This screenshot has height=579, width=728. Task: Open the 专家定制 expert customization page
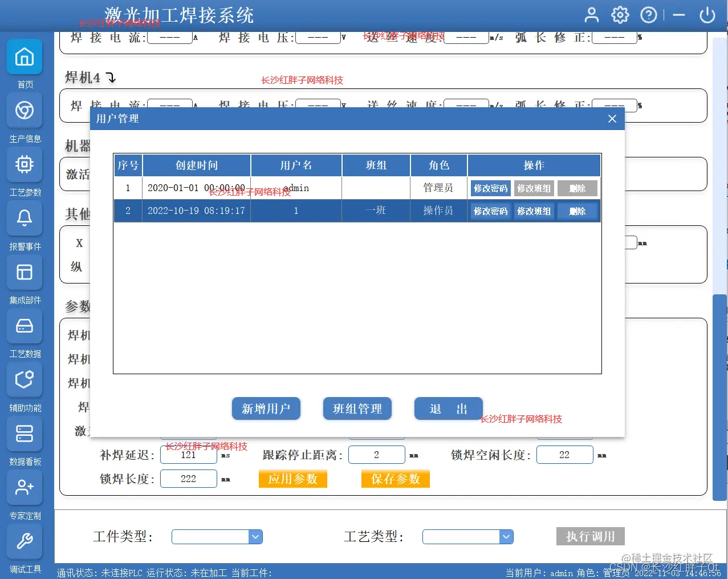tap(25, 488)
